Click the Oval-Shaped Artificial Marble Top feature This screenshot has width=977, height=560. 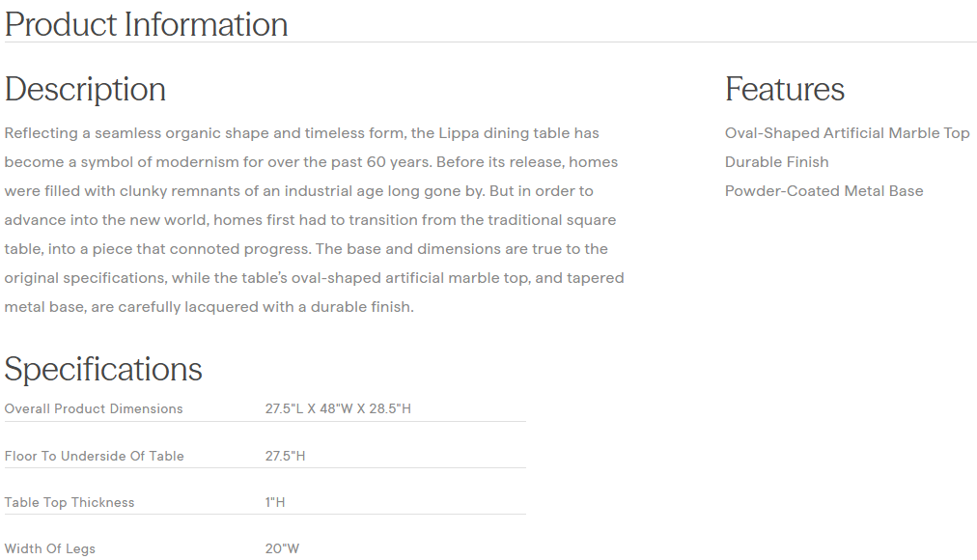(847, 133)
